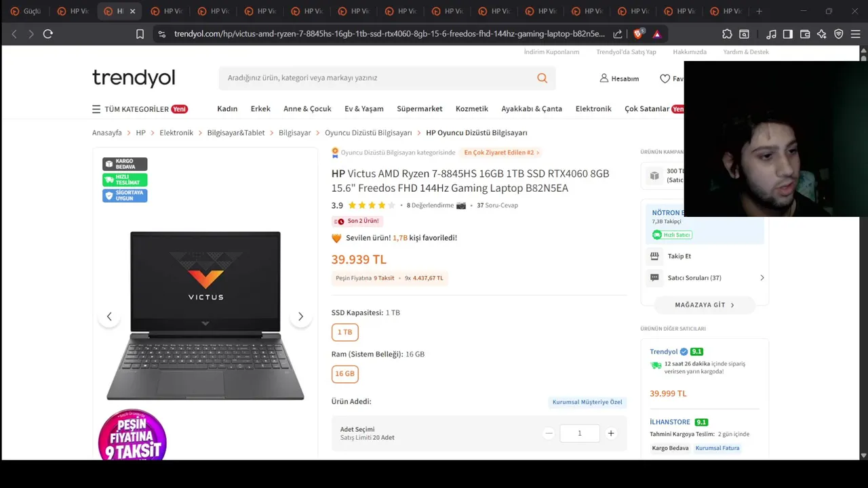Open the browser share icon
This screenshot has height=488, width=868.
(618, 34)
